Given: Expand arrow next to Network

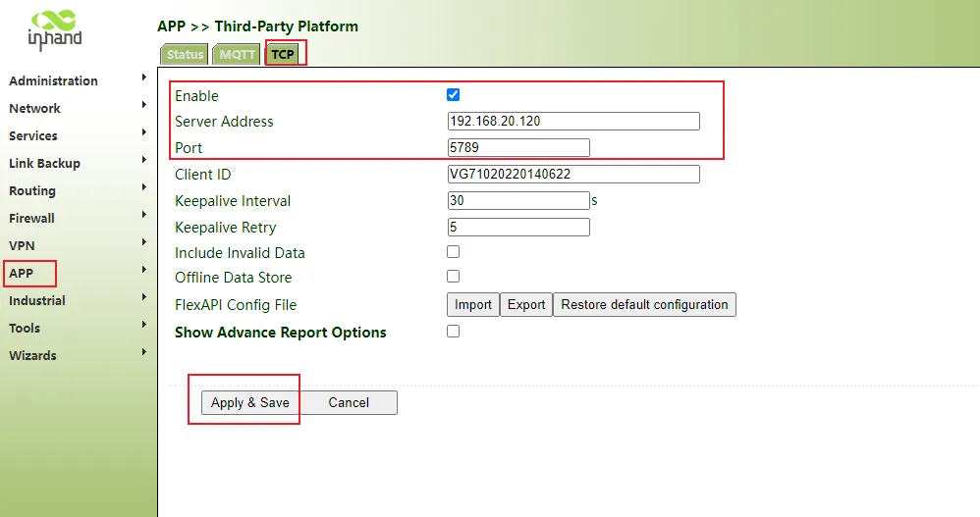Looking at the screenshot, I should [144, 105].
